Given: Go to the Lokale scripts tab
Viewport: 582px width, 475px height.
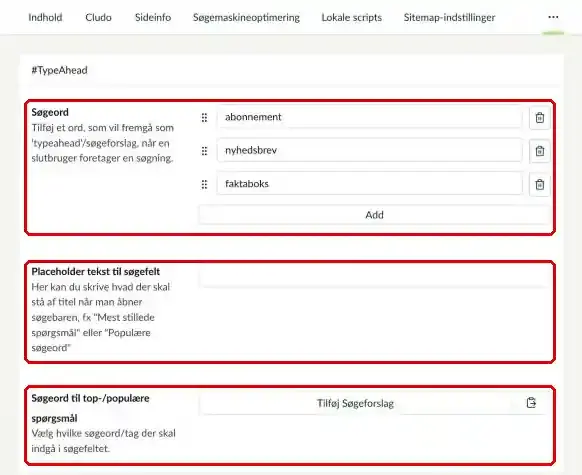Looking at the screenshot, I should point(352,17).
